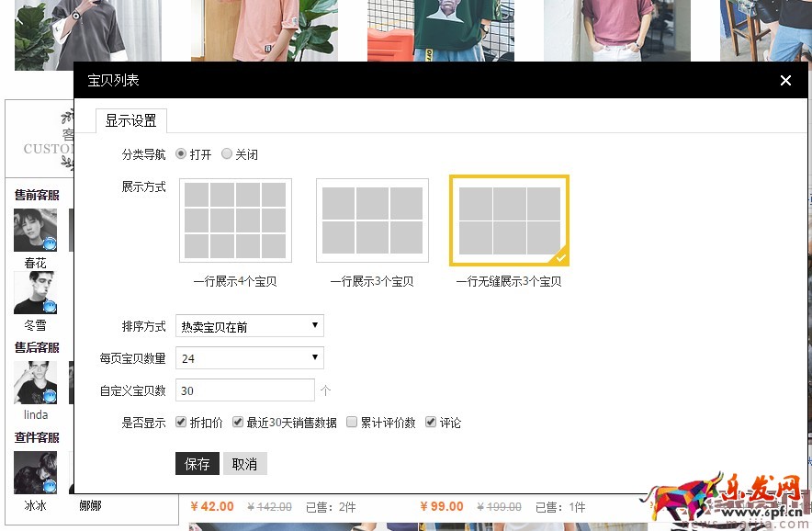Click 冬雪's QQ chat icon

[49, 309]
